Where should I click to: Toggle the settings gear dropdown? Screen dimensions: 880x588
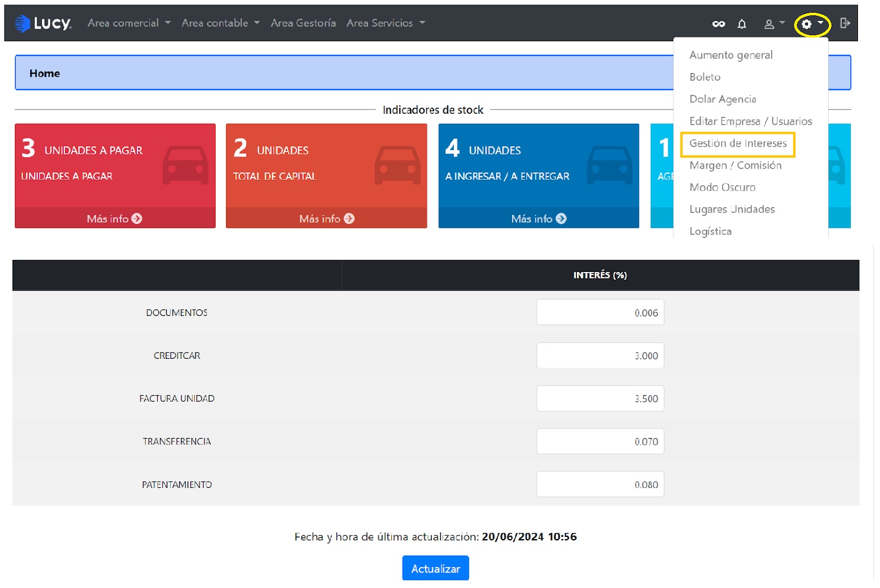coord(812,24)
